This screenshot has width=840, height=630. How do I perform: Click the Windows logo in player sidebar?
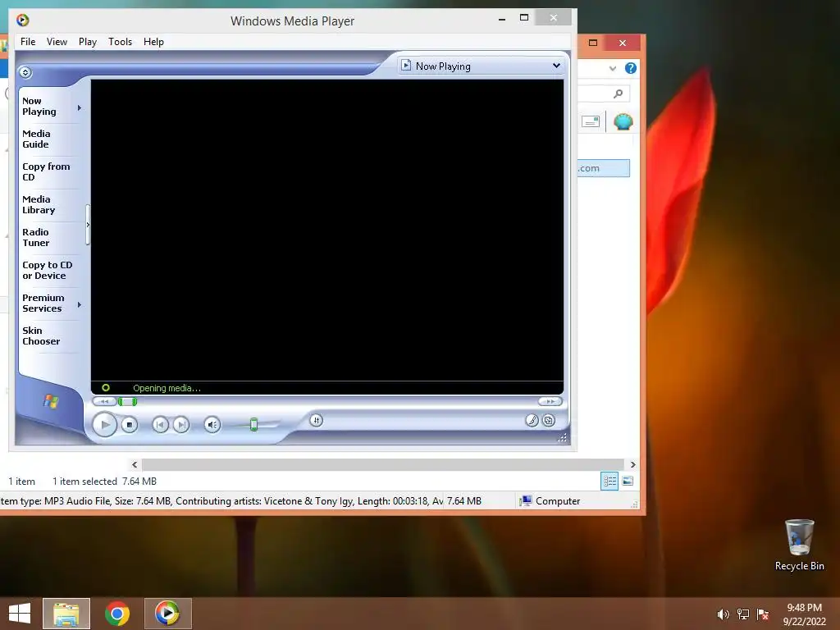(51, 400)
